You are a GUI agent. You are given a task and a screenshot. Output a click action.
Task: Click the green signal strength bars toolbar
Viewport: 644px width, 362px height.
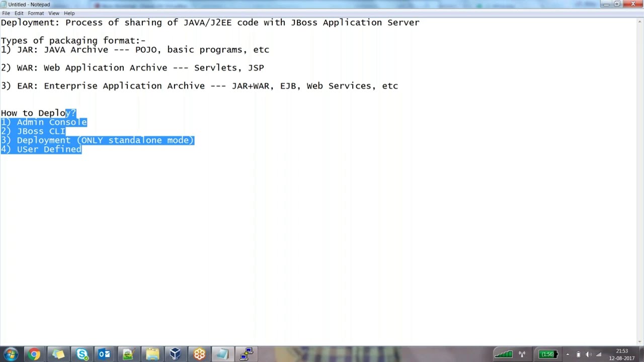click(503, 354)
